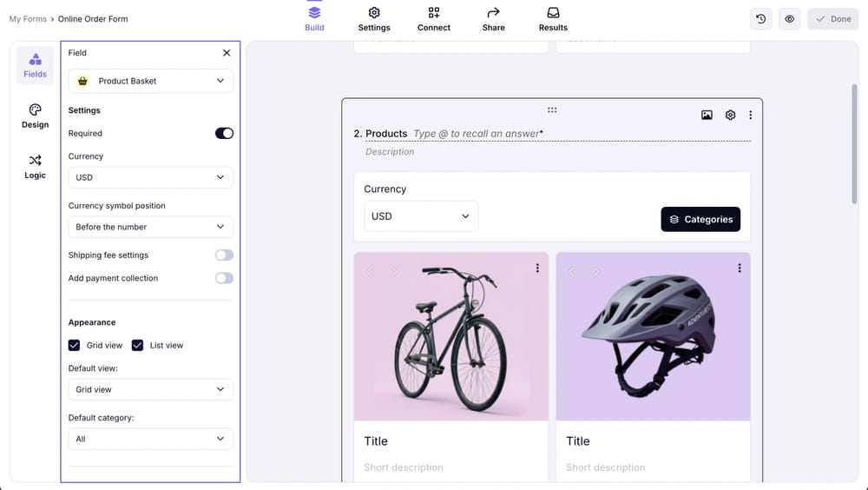Toggle the Required switch off

coord(224,133)
